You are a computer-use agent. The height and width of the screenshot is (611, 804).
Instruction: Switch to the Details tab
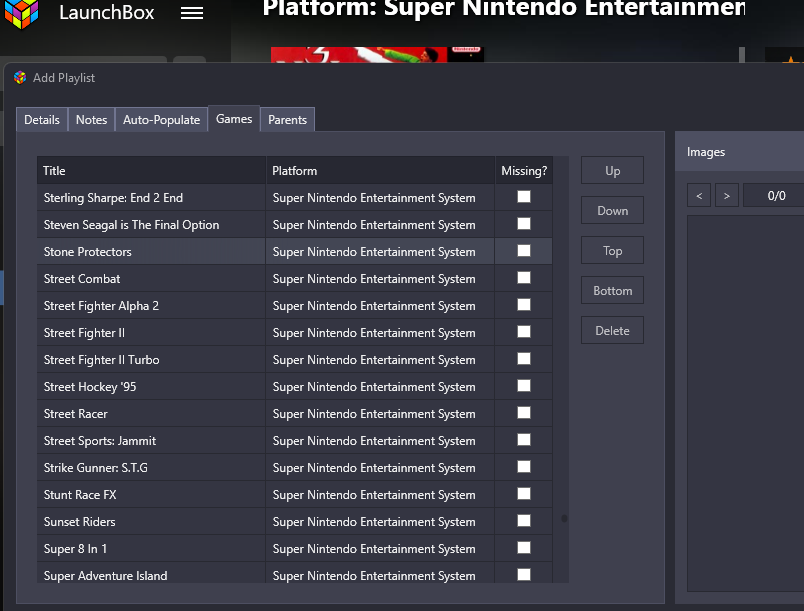42,119
